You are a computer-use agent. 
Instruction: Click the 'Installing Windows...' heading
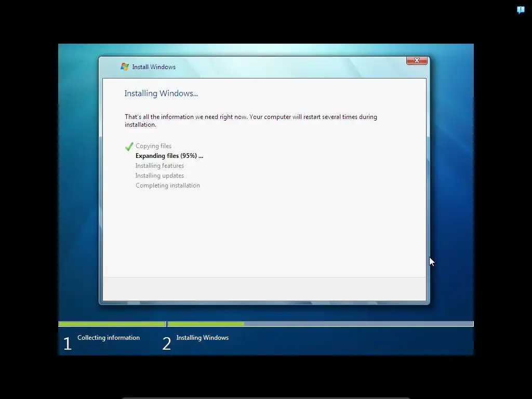pos(161,94)
